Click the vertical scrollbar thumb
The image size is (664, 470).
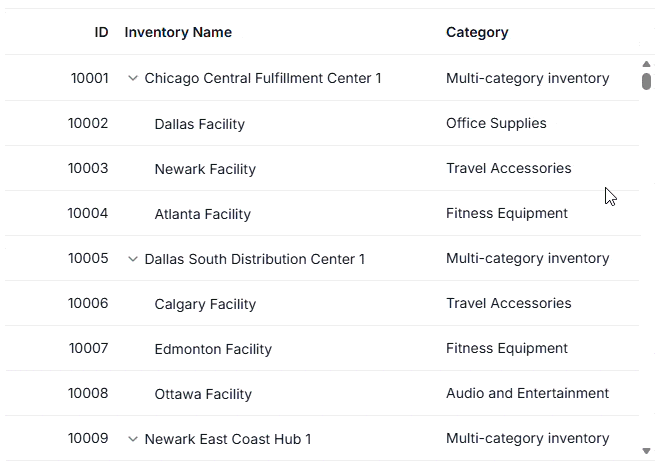click(646, 81)
